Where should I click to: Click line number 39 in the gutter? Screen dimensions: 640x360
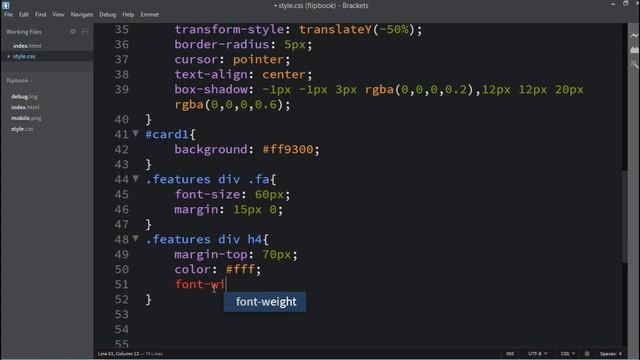[121, 89]
